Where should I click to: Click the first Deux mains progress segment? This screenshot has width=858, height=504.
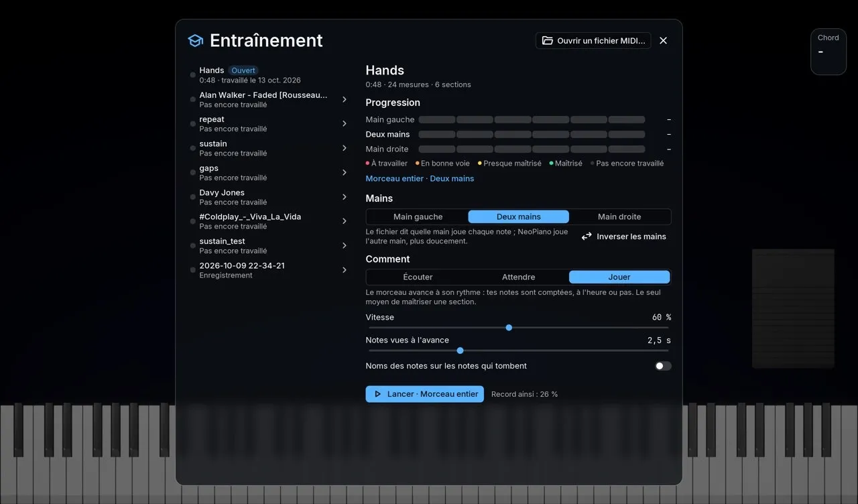(x=437, y=134)
